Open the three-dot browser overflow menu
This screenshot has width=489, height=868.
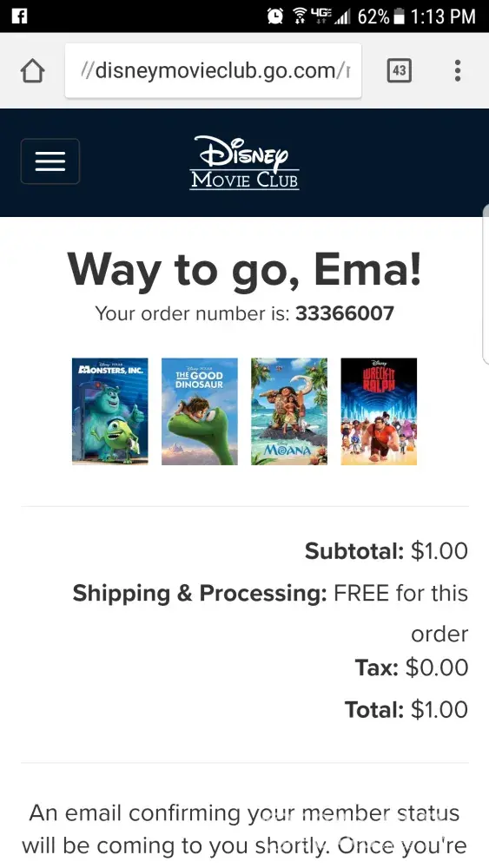tap(458, 71)
